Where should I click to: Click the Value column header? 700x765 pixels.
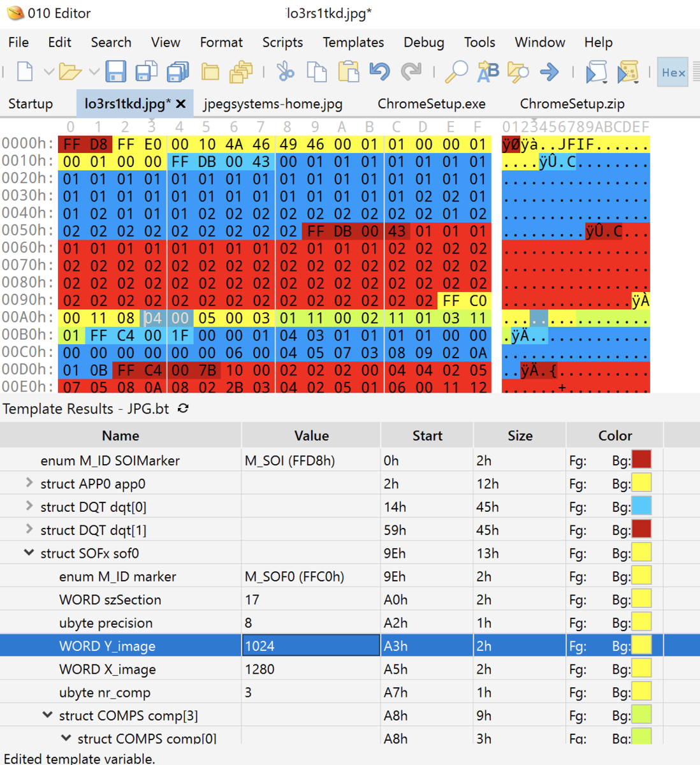(x=311, y=435)
